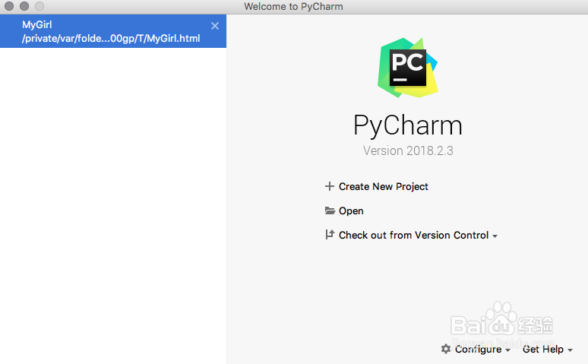Open the Get Help menu
This screenshot has height=364, width=588.
pyautogui.click(x=543, y=350)
